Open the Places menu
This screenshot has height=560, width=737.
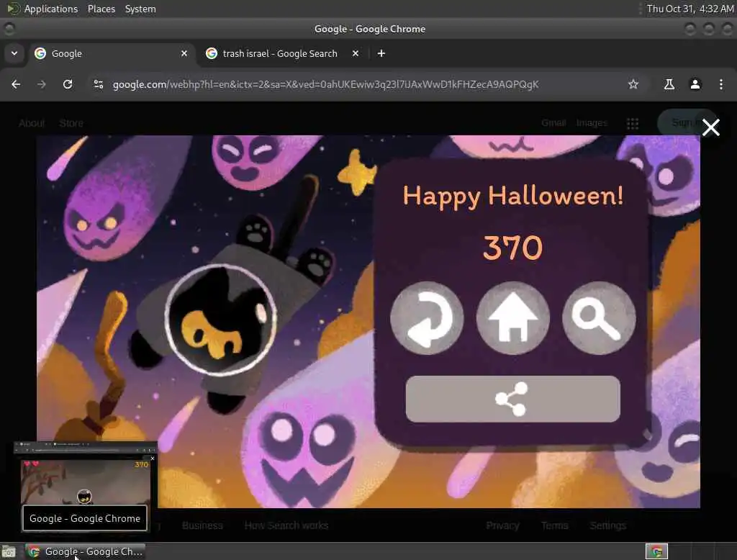click(x=101, y=9)
